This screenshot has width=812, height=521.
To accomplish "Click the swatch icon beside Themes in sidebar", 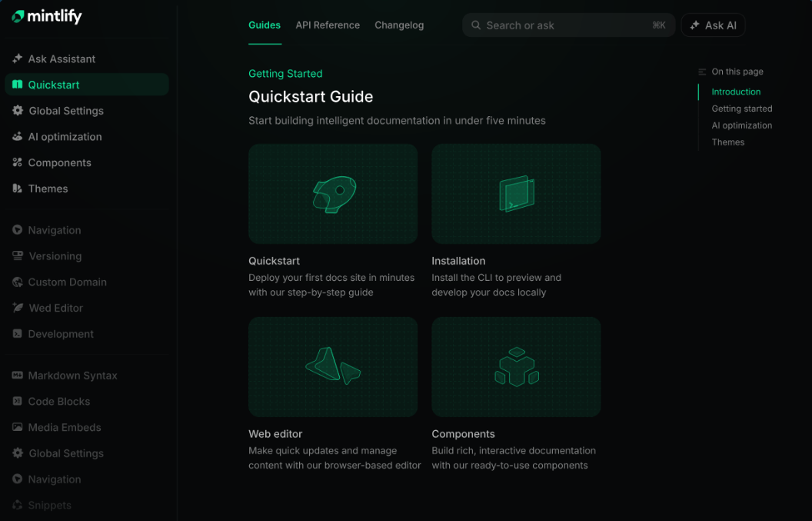I will pos(17,189).
